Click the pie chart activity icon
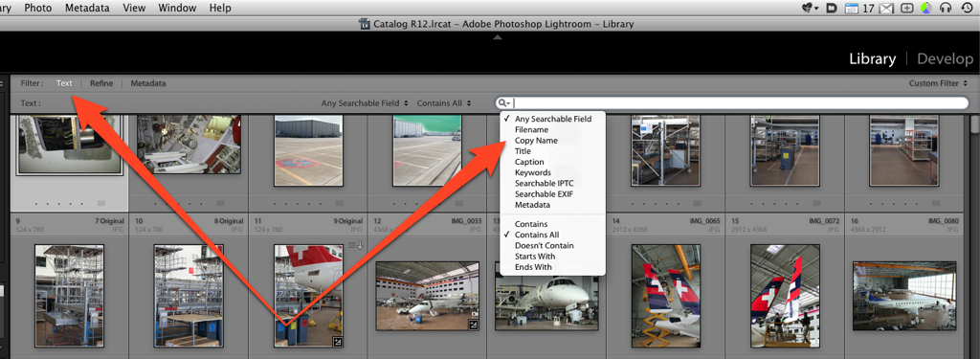 click(925, 8)
